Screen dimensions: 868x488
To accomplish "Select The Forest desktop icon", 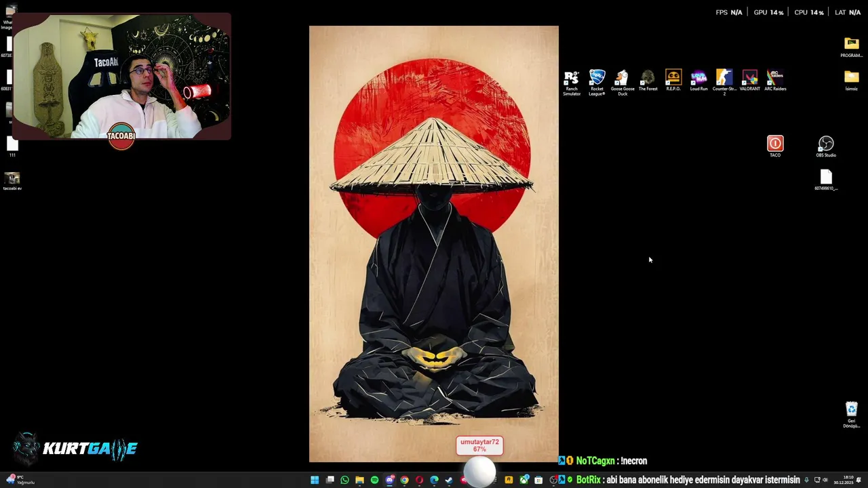I will click(x=648, y=80).
